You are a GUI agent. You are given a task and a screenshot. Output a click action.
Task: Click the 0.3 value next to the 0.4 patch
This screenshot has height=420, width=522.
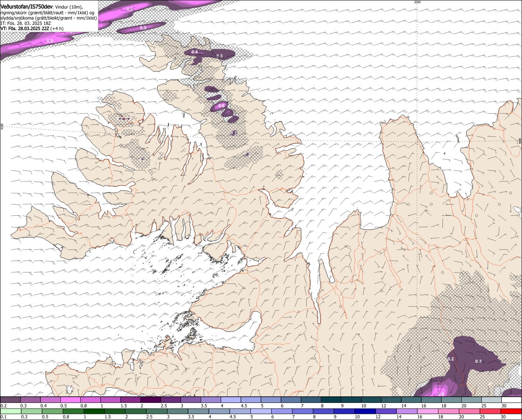pyautogui.click(x=219, y=56)
